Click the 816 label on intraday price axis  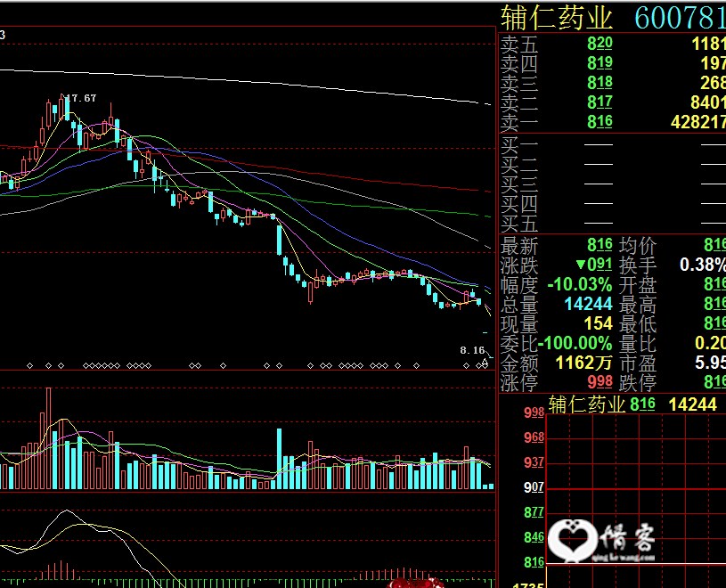coord(534,562)
